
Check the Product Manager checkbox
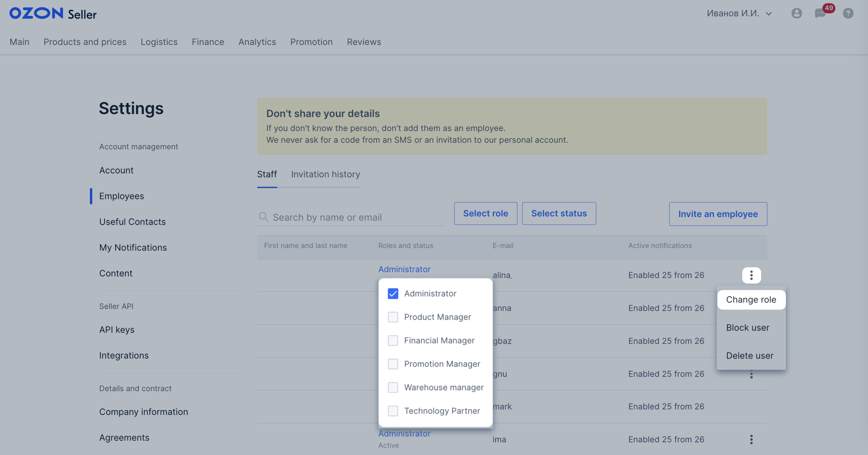click(393, 317)
